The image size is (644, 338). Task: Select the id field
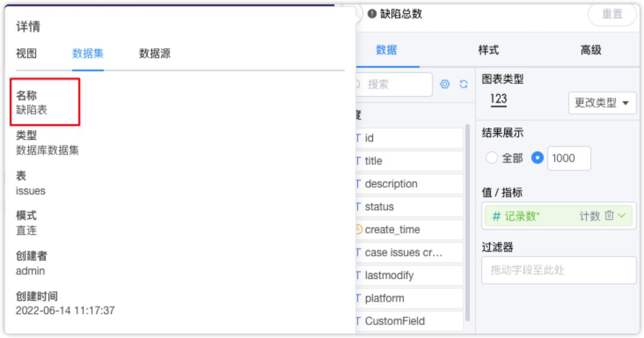[409, 138]
